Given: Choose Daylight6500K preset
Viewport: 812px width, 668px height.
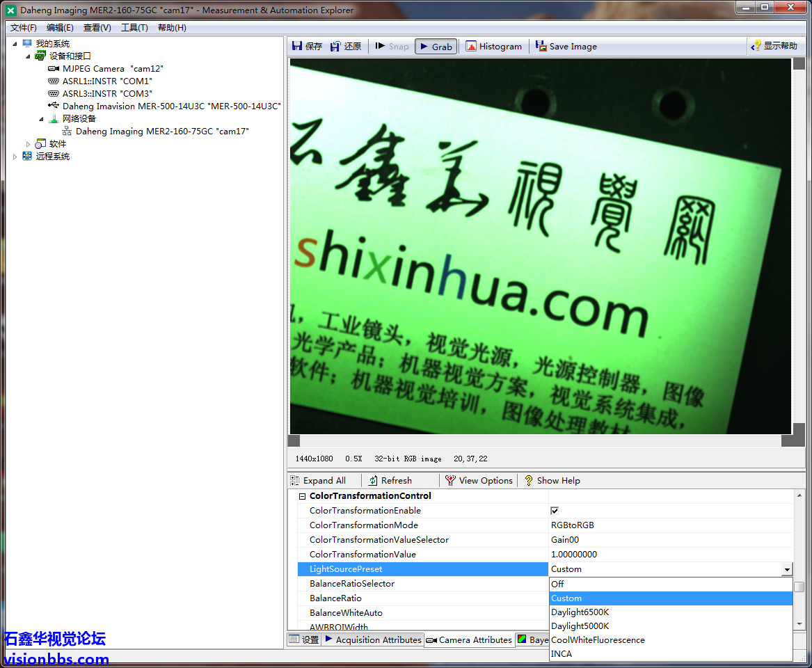Looking at the screenshot, I should (671, 612).
